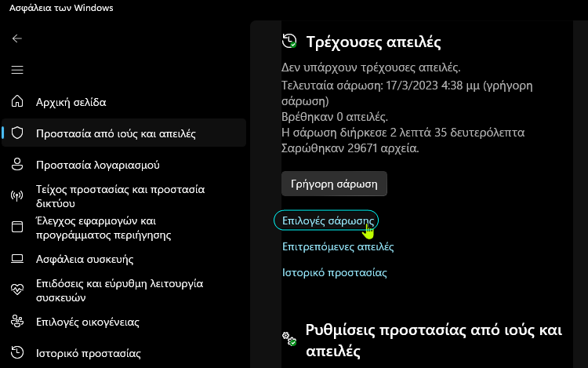588x368 pixels.
Task: Start a Γρήγορη σάρωση scan
Action: point(334,184)
